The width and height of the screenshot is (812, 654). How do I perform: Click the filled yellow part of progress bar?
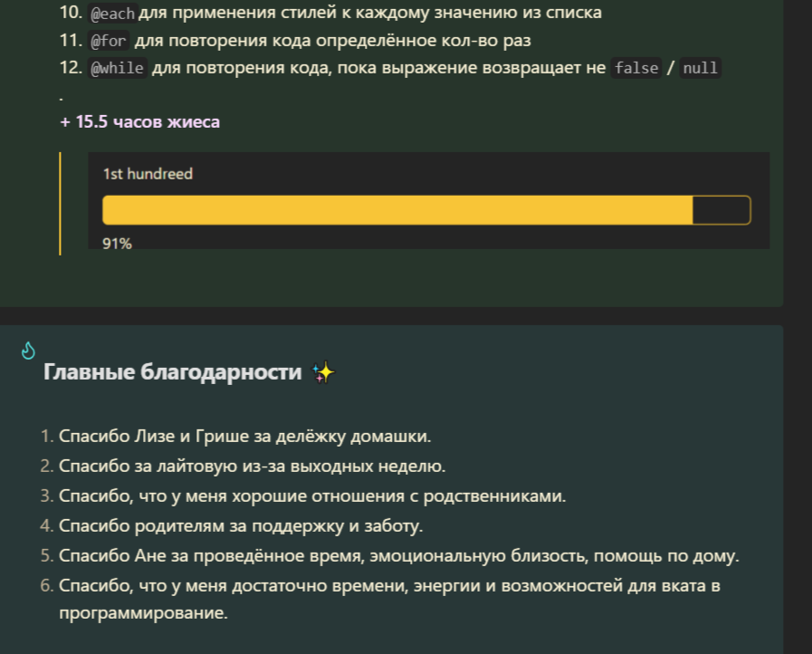(397, 210)
